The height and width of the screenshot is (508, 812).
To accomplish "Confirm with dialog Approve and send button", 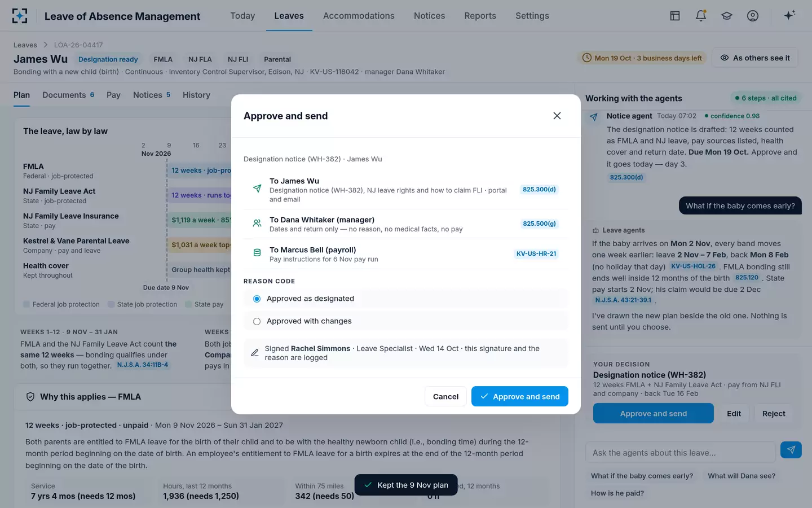I will click(x=519, y=396).
